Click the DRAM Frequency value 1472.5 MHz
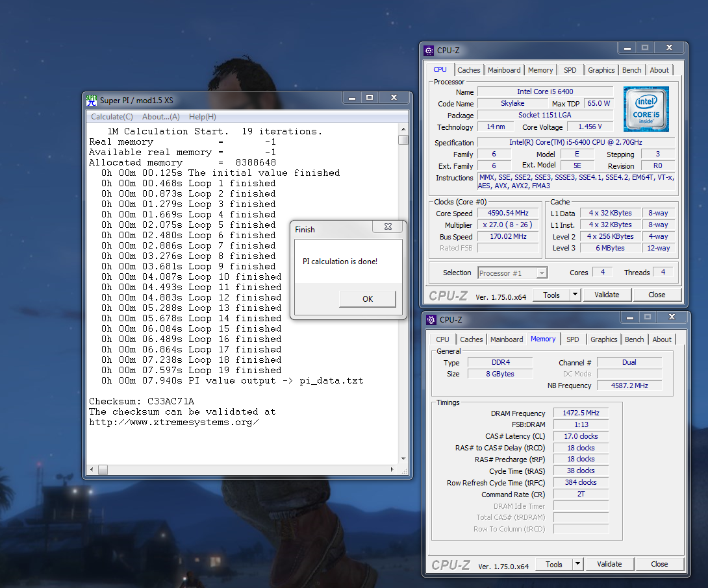 click(581, 413)
